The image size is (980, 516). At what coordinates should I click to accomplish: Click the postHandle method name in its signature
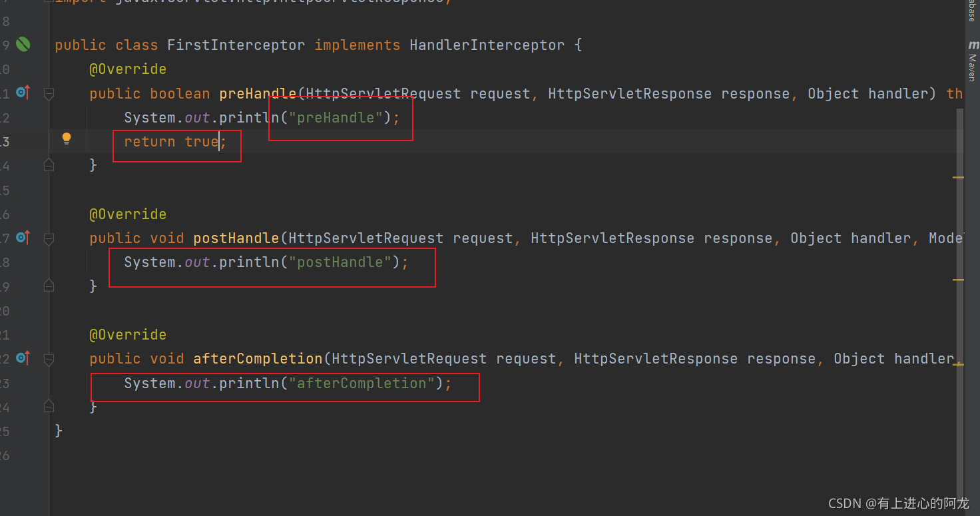pos(236,238)
